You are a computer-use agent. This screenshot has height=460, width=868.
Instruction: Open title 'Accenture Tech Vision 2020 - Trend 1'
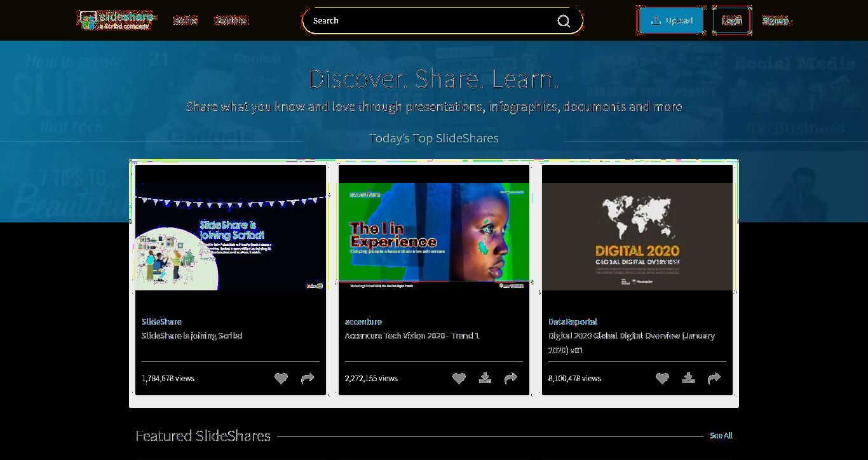[412, 335]
